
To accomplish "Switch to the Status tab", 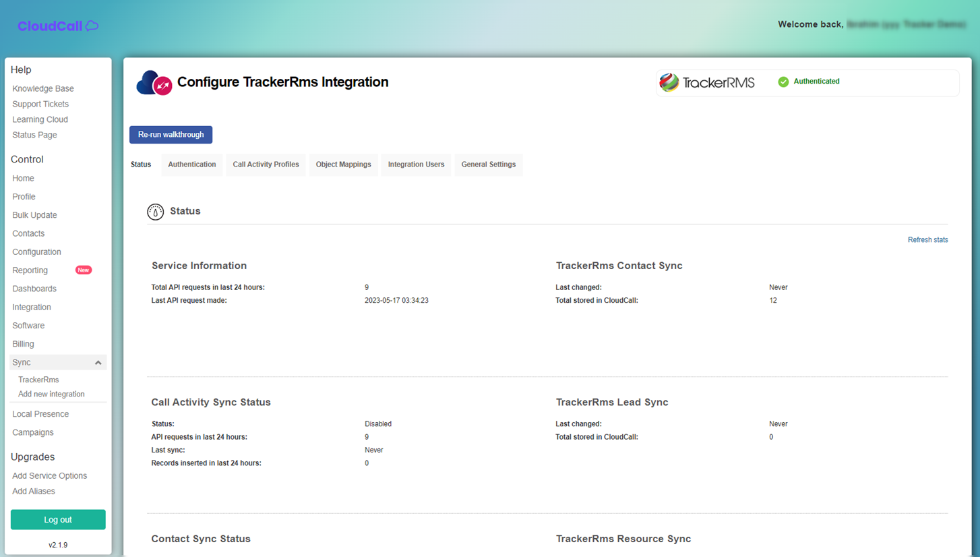I will coord(141,165).
